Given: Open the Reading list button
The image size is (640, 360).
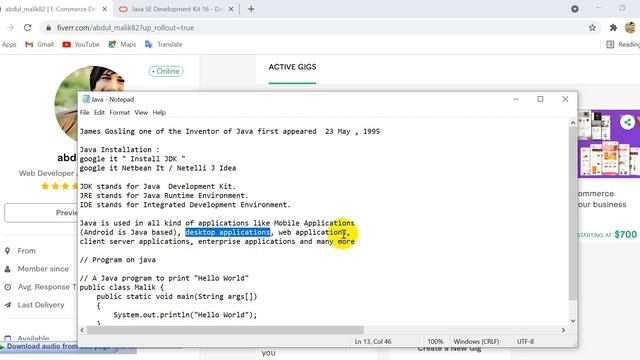Looking at the screenshot, I should (623, 44).
